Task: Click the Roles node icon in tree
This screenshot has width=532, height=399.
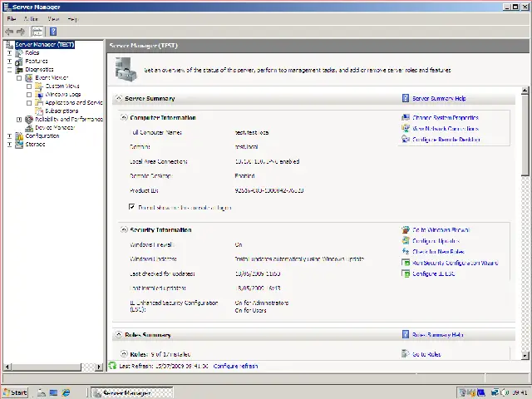Action: point(19,53)
